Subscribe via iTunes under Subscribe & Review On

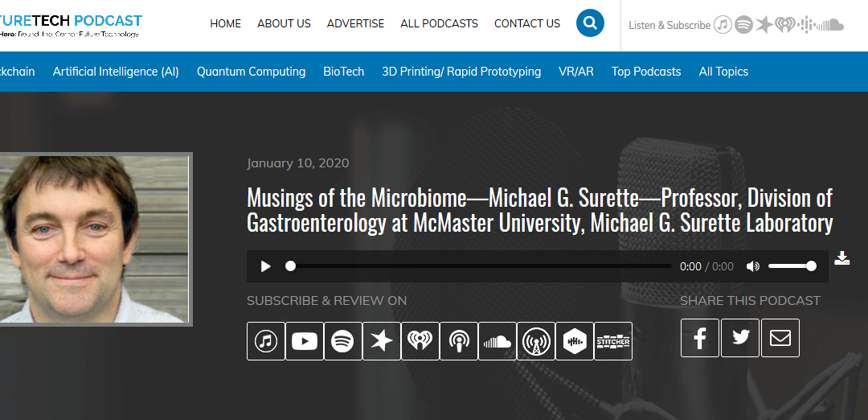pyautogui.click(x=266, y=341)
